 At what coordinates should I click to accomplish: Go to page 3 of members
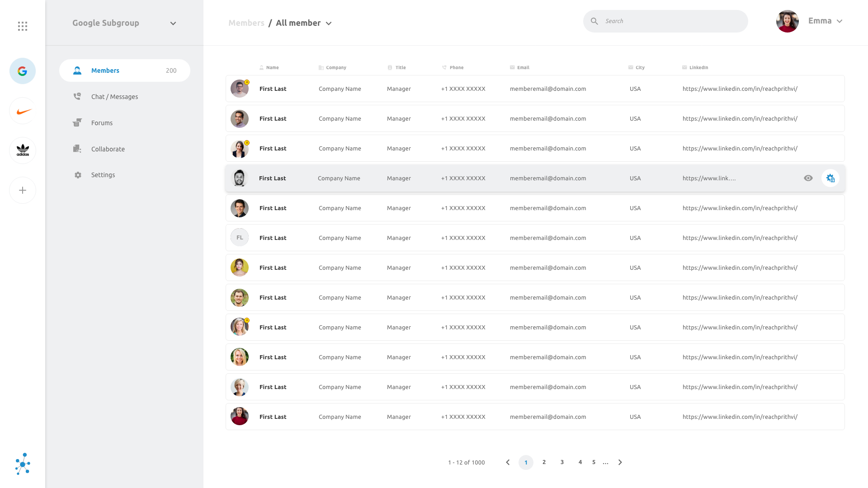[x=562, y=462]
